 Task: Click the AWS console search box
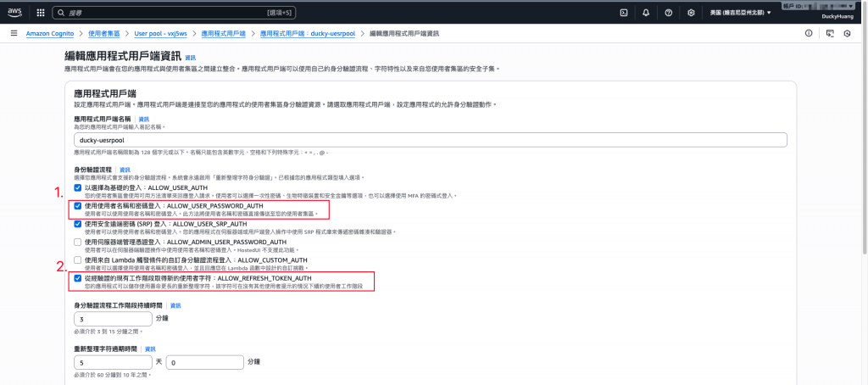point(175,12)
